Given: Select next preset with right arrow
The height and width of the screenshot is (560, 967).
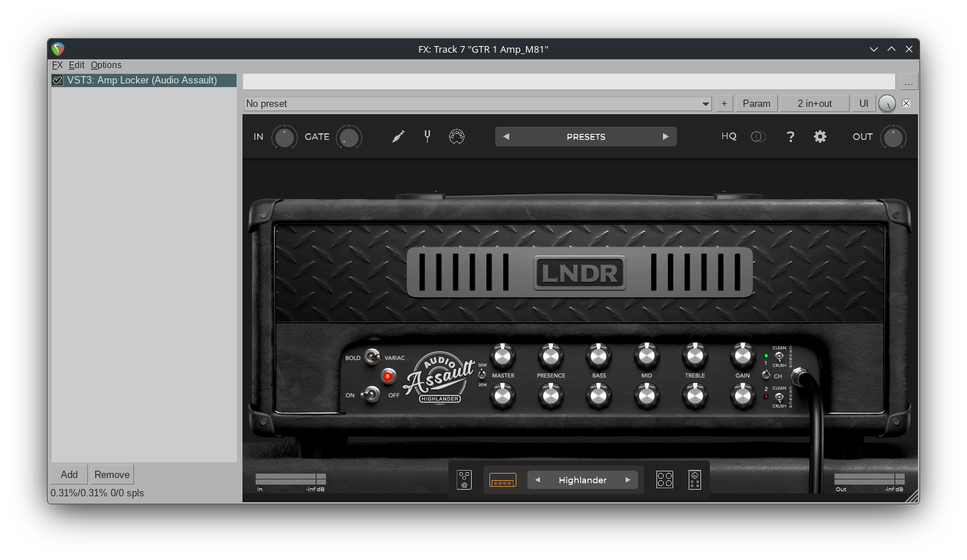Looking at the screenshot, I should pos(665,137).
